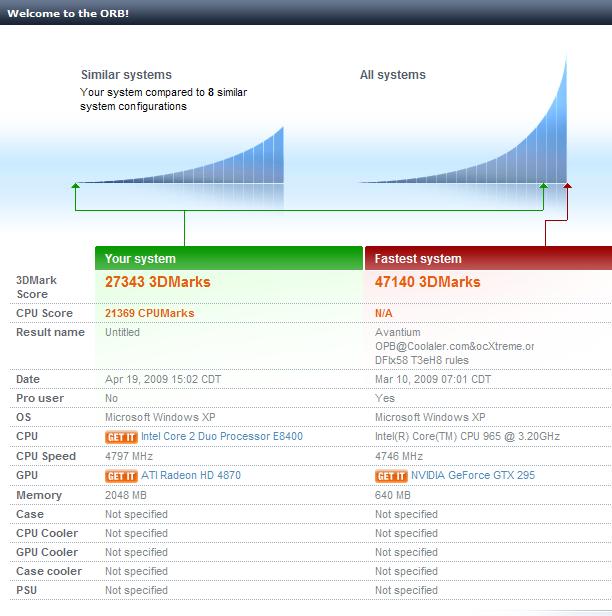Click the Pro user row label
The height and width of the screenshot is (616, 612).
[x=40, y=398]
